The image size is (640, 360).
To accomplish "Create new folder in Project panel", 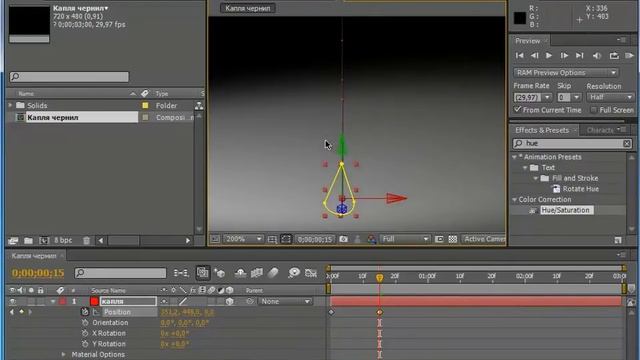I will click(x=28, y=240).
